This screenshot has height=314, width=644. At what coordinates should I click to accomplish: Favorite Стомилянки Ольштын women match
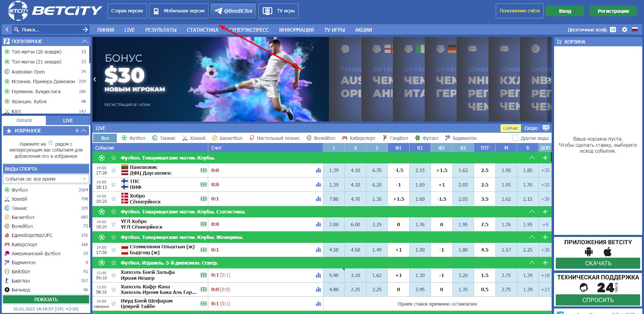(114, 250)
